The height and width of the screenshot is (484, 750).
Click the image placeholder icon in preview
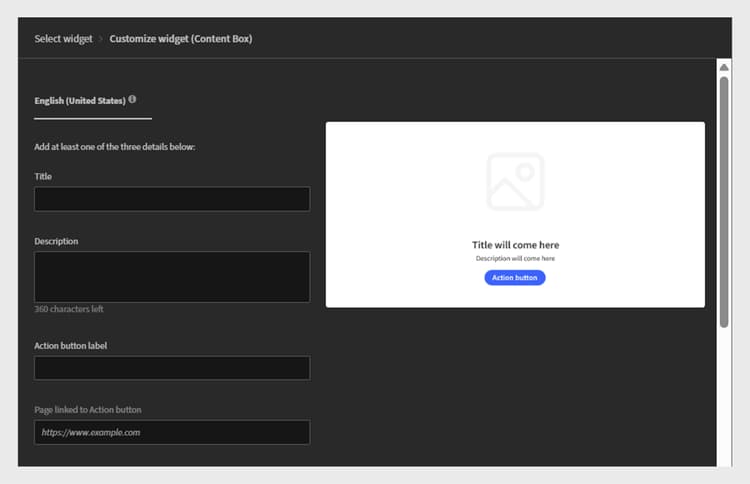pos(515,182)
